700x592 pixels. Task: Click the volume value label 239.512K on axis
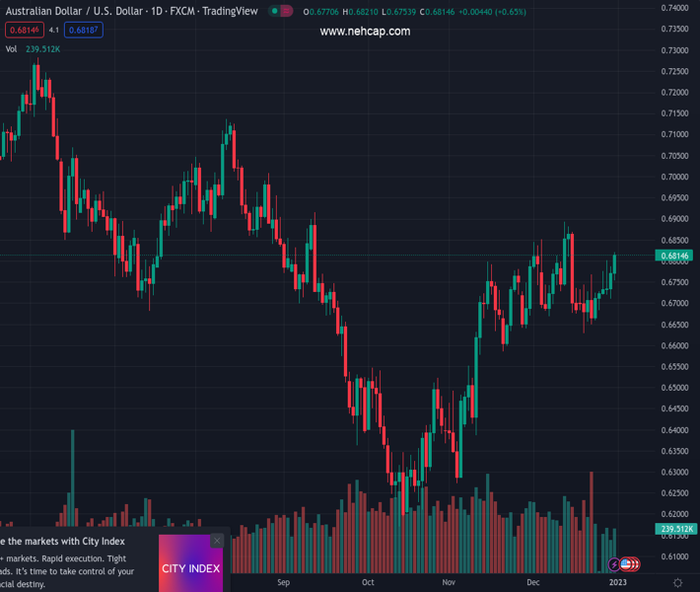click(x=675, y=530)
